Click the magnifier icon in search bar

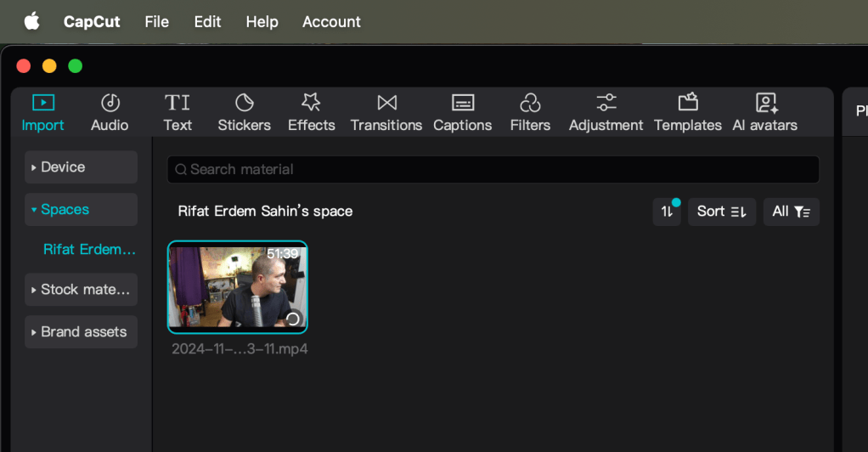(x=181, y=170)
